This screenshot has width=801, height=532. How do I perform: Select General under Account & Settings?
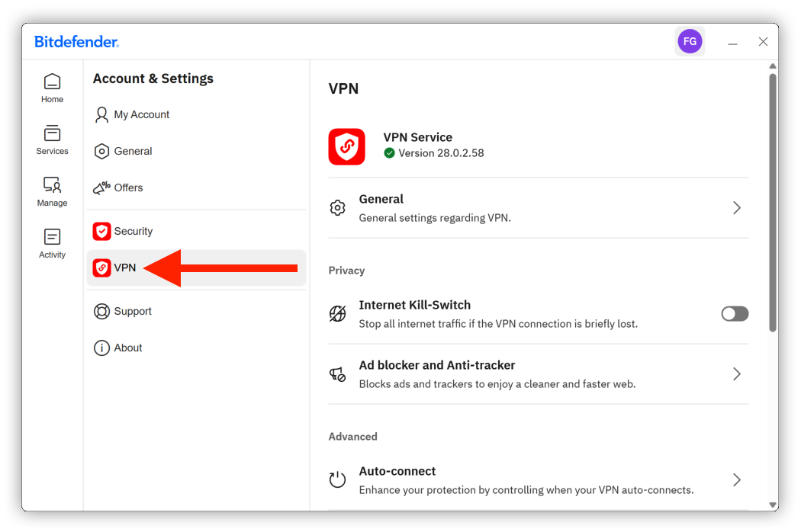tap(196, 151)
